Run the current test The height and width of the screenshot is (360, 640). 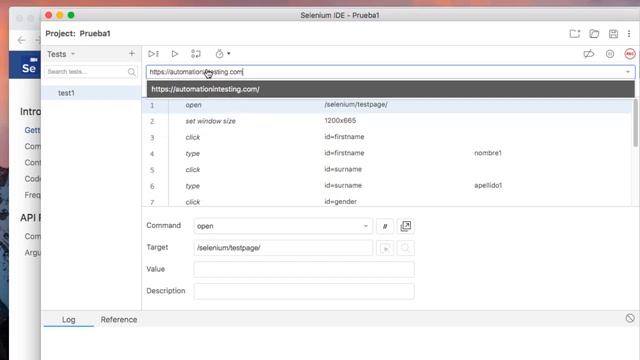point(175,54)
